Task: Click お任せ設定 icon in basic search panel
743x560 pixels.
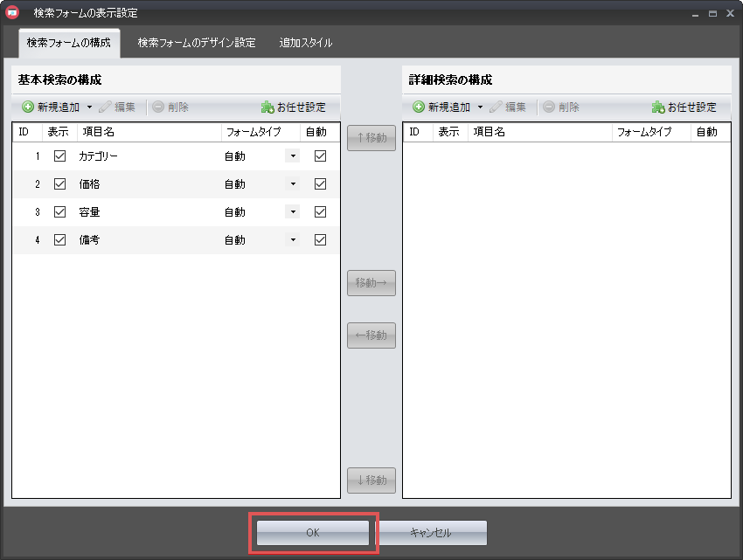Action: tap(267, 107)
